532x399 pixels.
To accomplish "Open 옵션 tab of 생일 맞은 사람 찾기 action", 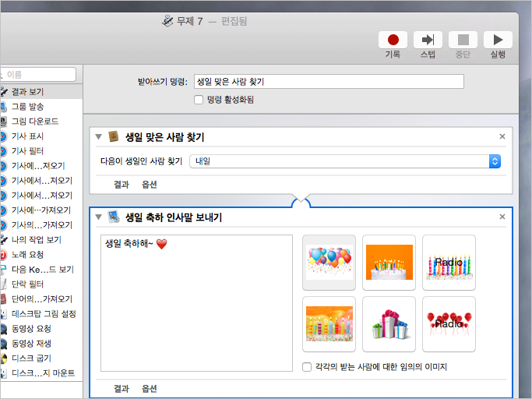I will pos(150,185).
